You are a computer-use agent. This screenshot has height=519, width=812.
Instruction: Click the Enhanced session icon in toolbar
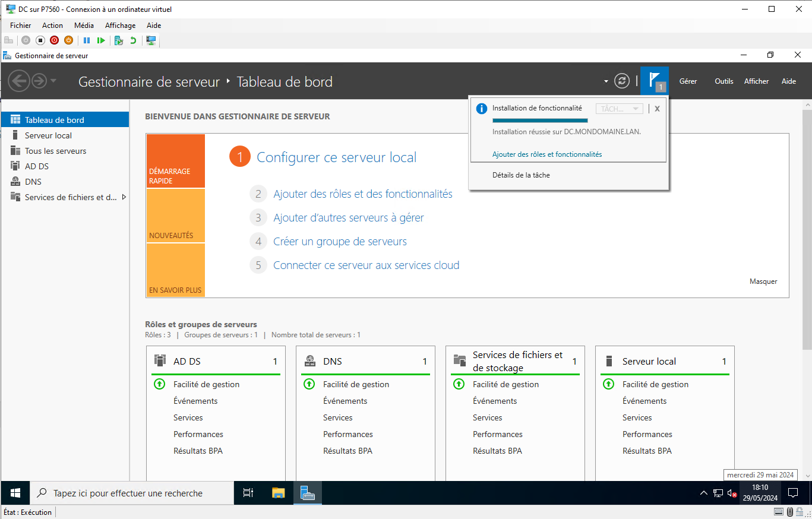point(151,40)
